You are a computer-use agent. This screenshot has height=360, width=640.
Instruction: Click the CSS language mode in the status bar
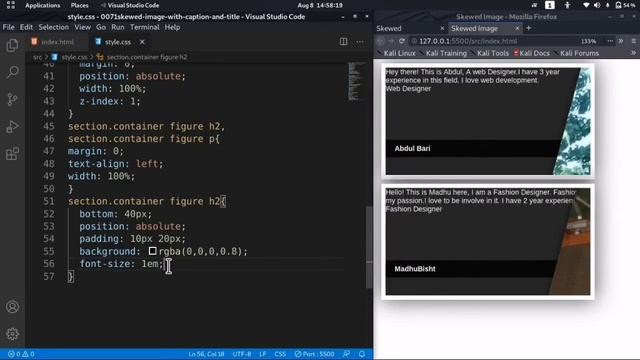point(280,354)
